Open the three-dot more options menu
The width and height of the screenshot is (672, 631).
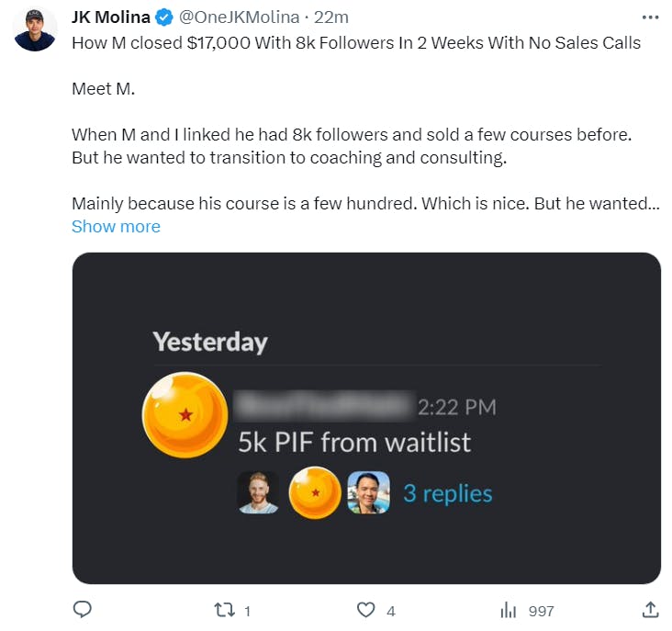point(650,17)
